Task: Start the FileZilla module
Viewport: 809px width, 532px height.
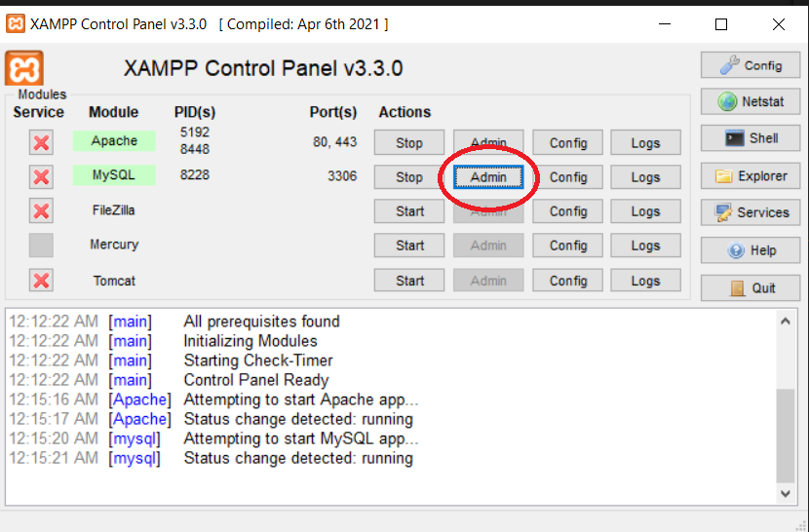Action: (409, 211)
